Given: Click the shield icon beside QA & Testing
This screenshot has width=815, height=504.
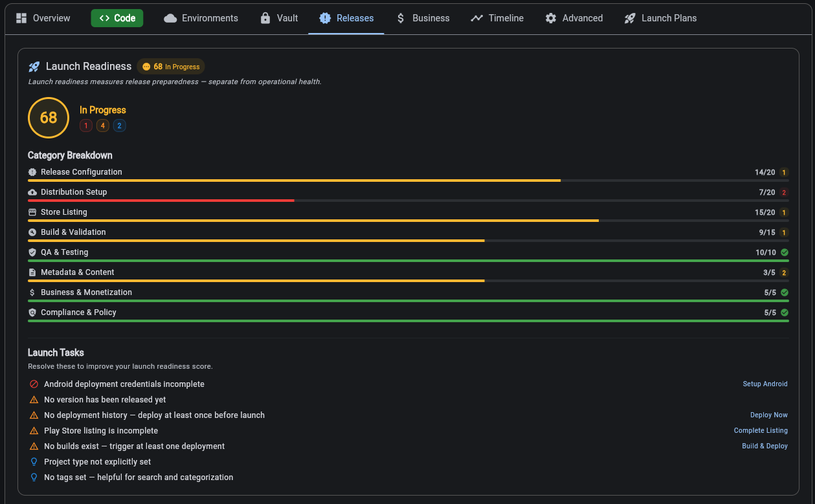Looking at the screenshot, I should pyautogui.click(x=32, y=252).
